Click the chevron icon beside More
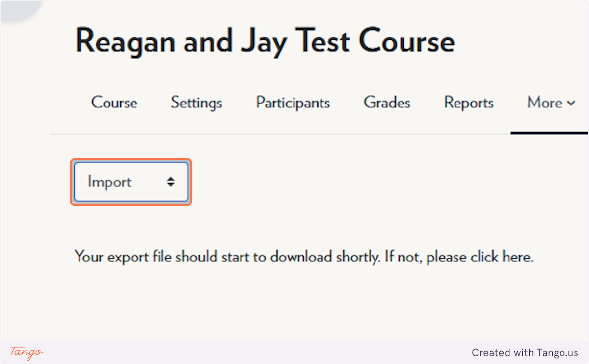Screen dimensions: 589x364 (x=571, y=104)
